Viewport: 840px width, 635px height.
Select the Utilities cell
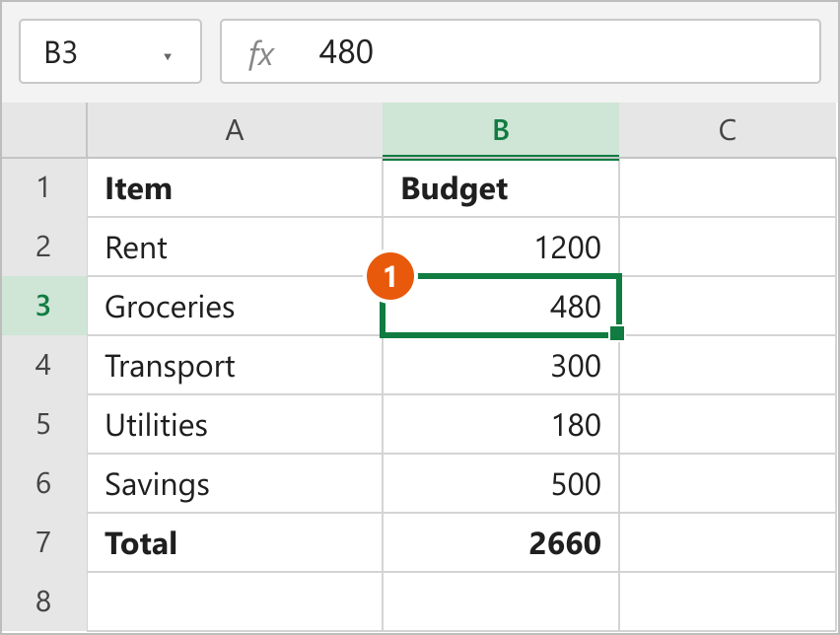click(x=235, y=424)
